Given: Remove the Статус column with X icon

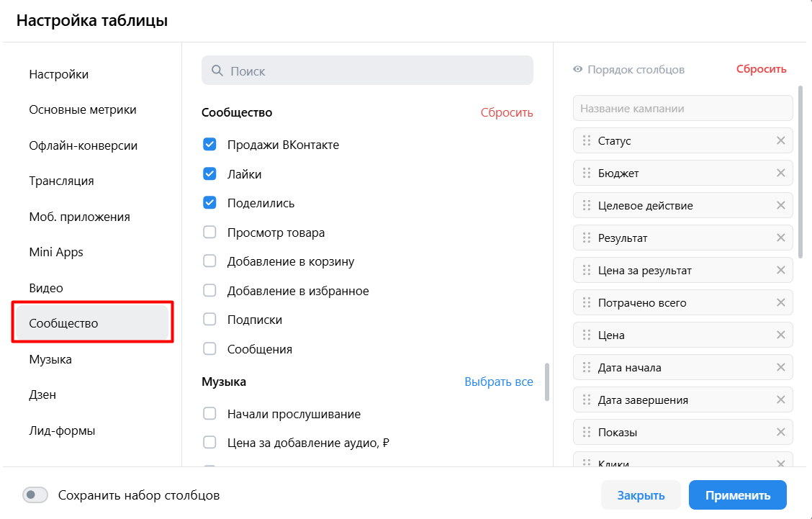Looking at the screenshot, I should pos(780,140).
